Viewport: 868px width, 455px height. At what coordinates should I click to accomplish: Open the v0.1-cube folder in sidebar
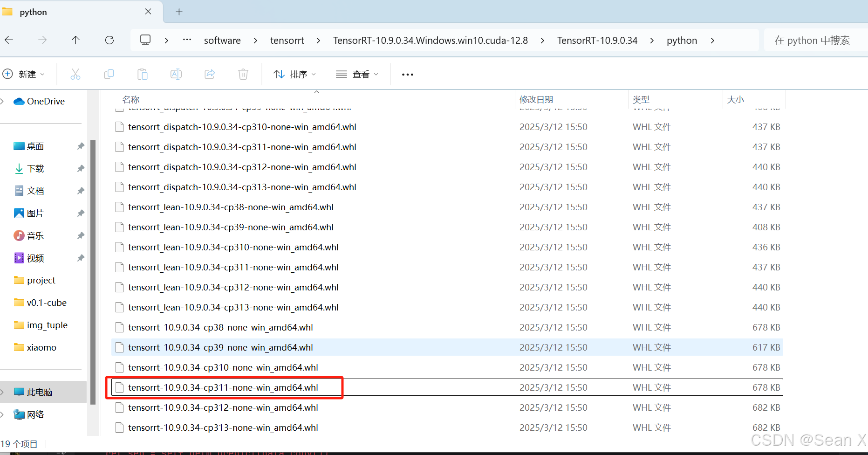pos(41,303)
